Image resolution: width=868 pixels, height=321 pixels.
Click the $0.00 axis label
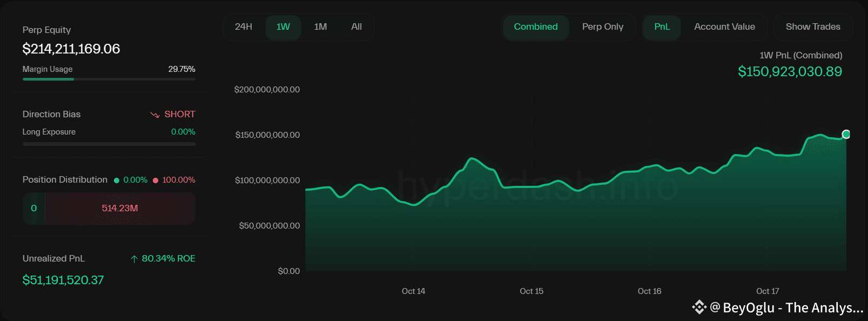pos(289,271)
